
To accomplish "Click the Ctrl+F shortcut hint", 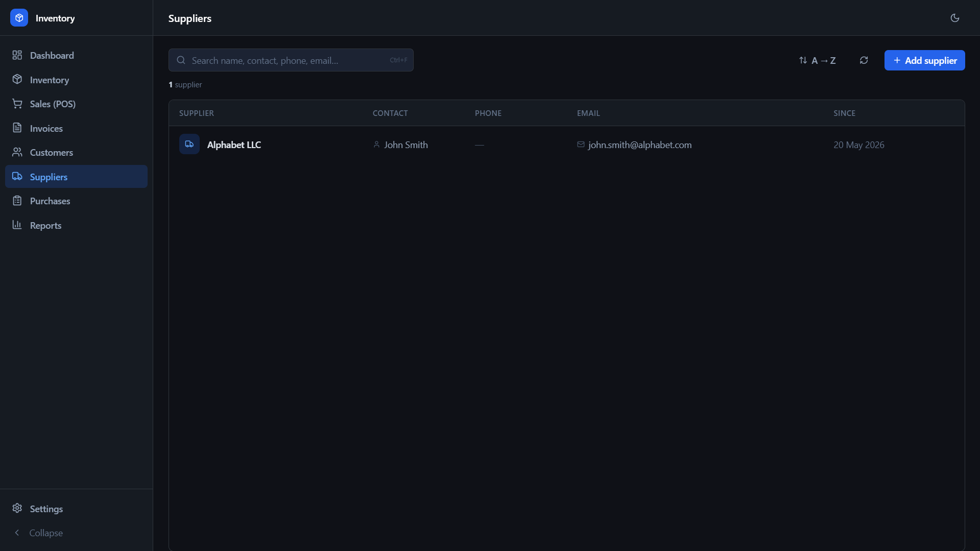I will [x=398, y=60].
